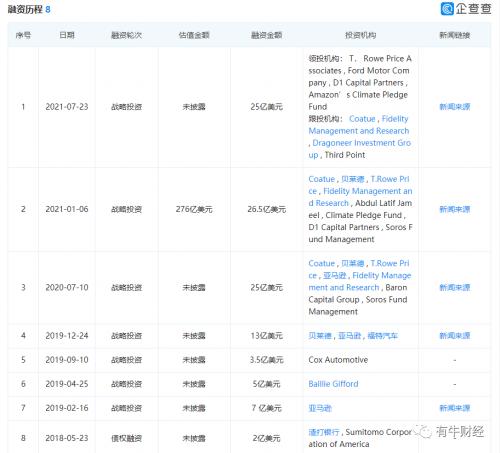Click the 融资金额 column header

[266, 35]
